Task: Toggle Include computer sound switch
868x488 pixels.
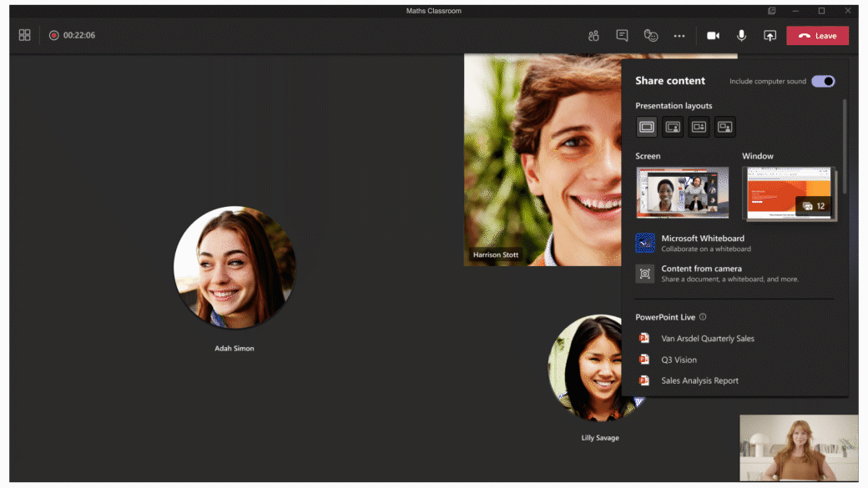Action: [x=823, y=81]
